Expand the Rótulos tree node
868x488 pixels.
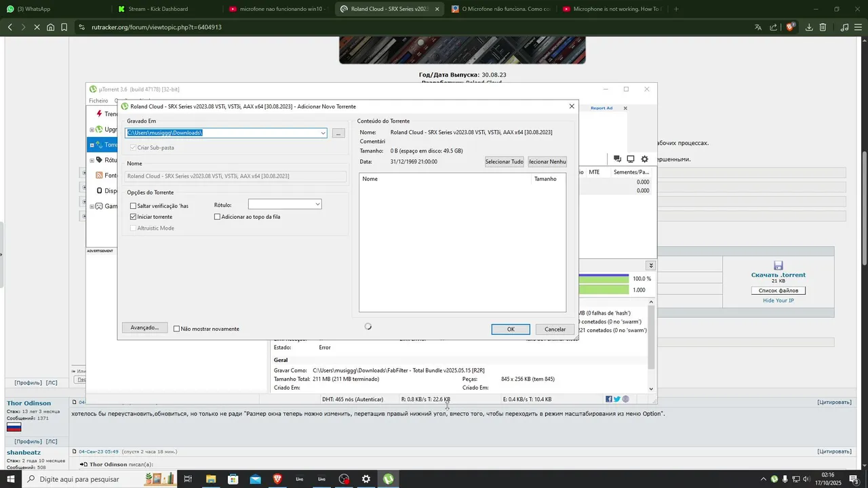[x=92, y=161]
